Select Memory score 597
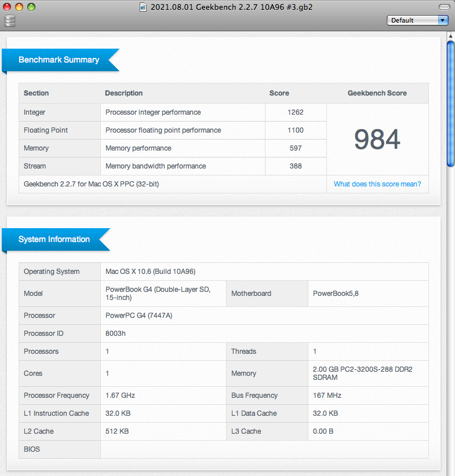This screenshot has height=476, width=455. click(296, 148)
